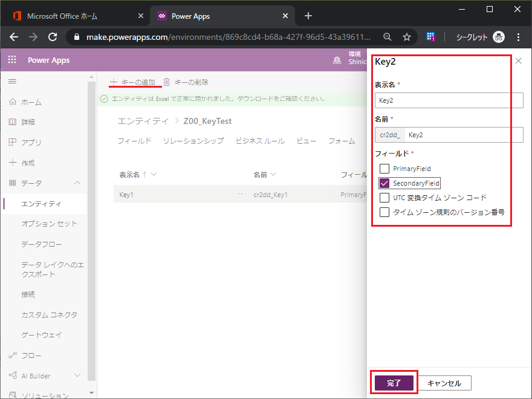
Task: Click the アプリ sidebar icon
Action: [x=12, y=142]
